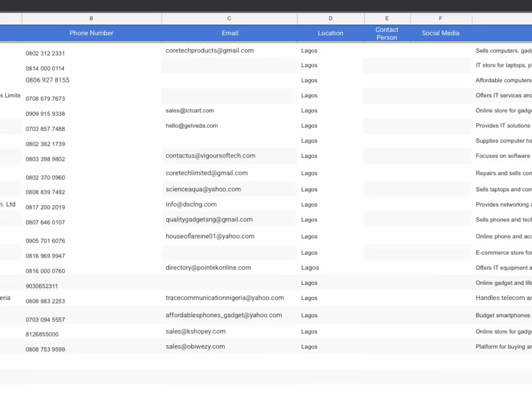Select phone number 9030652311
This screenshot has height=399, width=532.
(x=42, y=286)
